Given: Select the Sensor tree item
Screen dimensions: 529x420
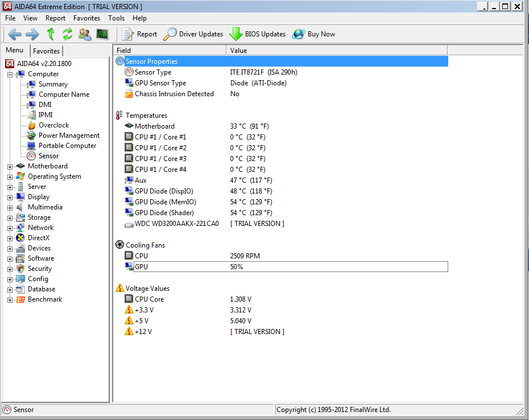Looking at the screenshot, I should point(48,156).
